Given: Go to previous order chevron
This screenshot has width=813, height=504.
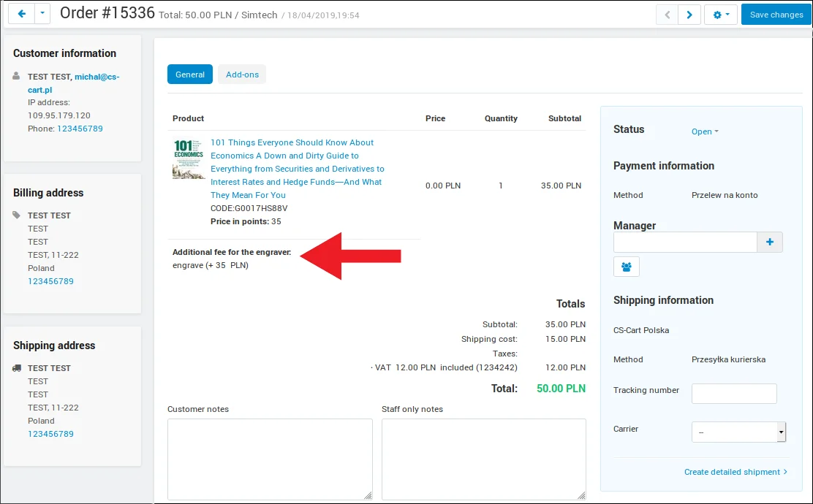Looking at the screenshot, I should [x=667, y=15].
